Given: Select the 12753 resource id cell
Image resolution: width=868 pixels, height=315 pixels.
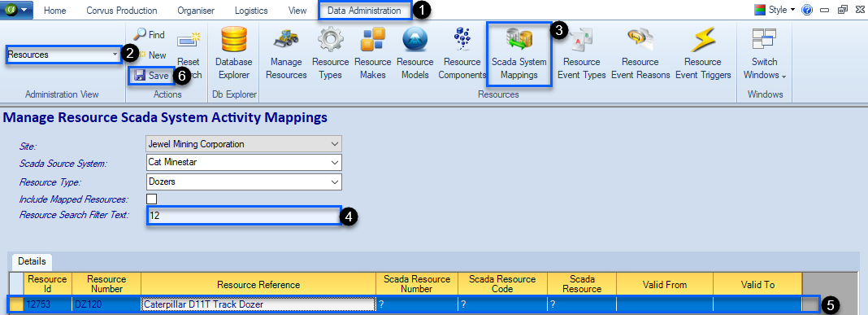Looking at the screenshot, I should pyautogui.click(x=48, y=304).
